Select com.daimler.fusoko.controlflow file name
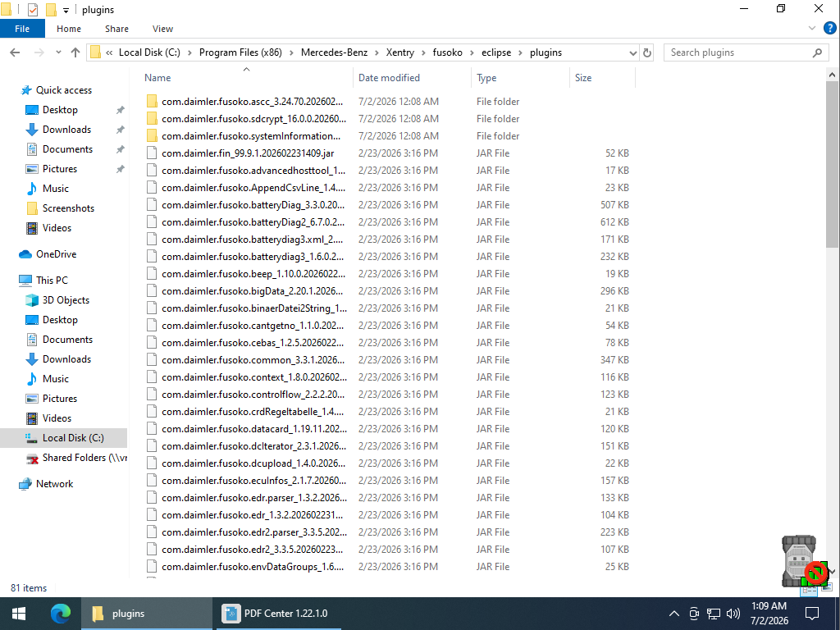The image size is (840, 630). tap(253, 395)
